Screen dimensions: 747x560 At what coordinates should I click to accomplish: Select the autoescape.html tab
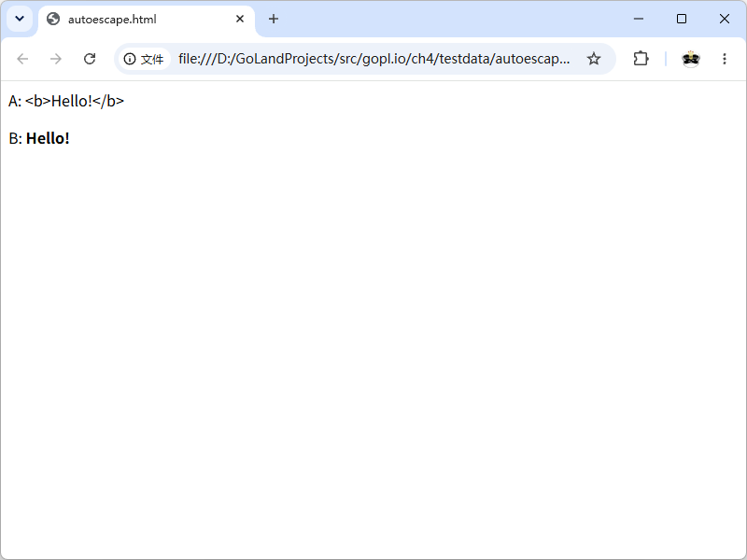coord(147,20)
